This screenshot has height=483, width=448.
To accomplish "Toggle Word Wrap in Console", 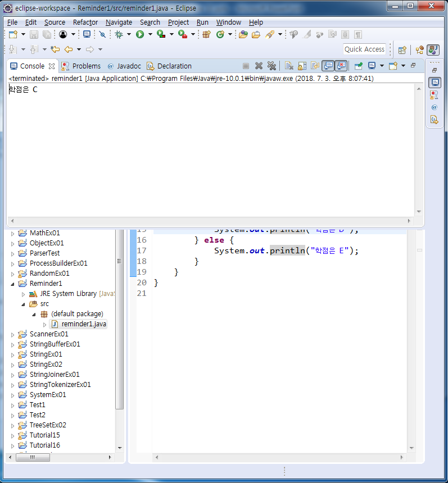I will coord(315,66).
